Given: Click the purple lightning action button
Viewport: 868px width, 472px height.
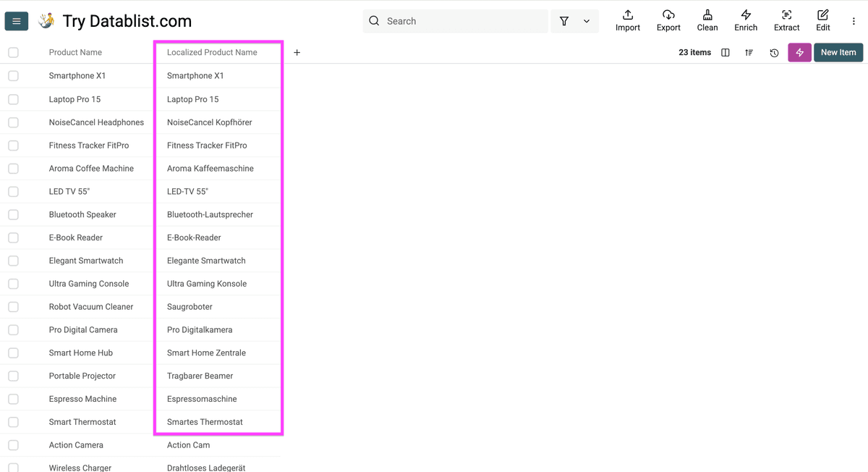Looking at the screenshot, I should tap(799, 53).
